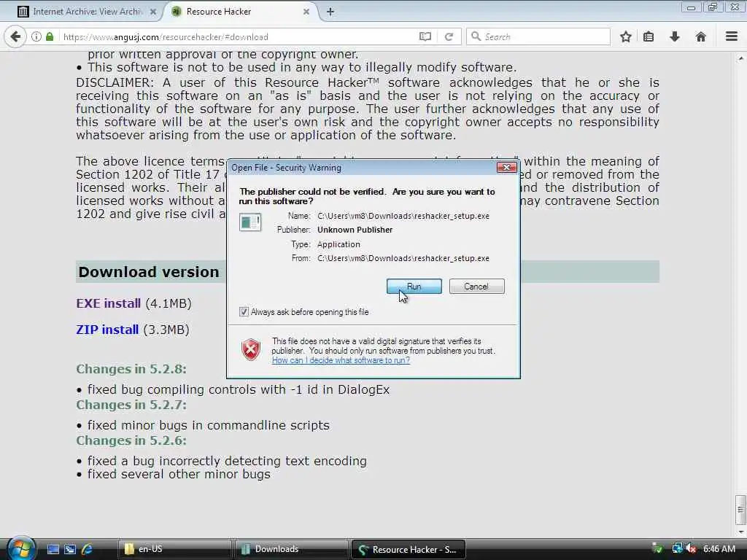Switch to Resource Hacker taskbar button
The width and height of the screenshot is (747, 560).
(x=408, y=549)
